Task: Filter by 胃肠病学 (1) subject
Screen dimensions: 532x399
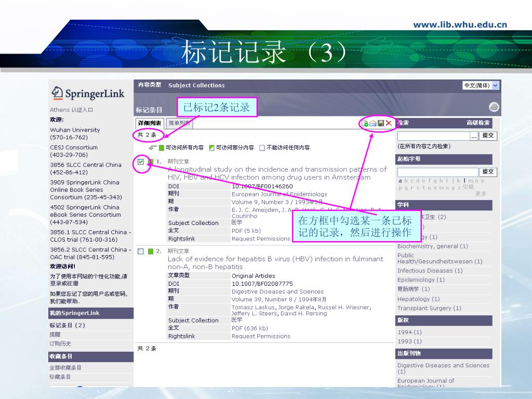Action: coord(414,289)
